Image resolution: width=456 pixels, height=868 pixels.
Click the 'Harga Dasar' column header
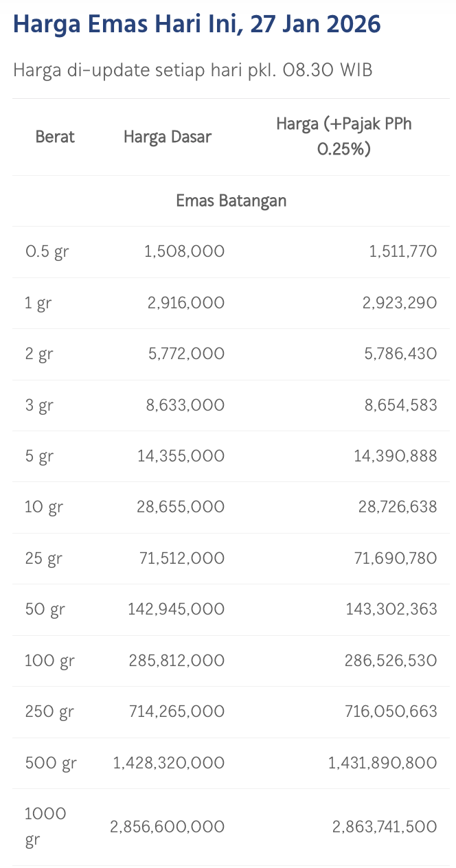[x=168, y=137]
